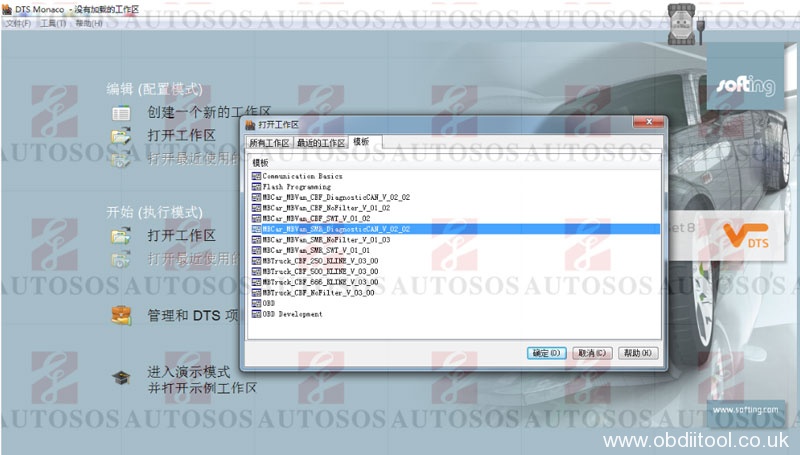Select the 模板 tab

(361, 142)
